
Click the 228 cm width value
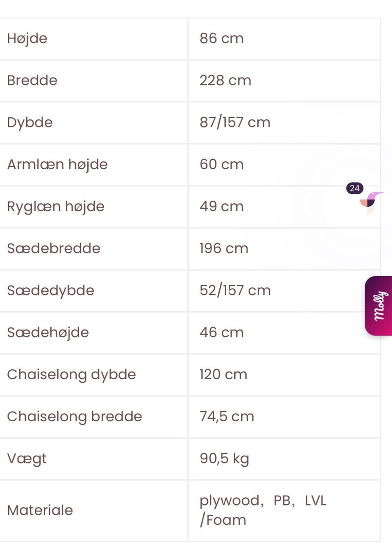pos(225,81)
